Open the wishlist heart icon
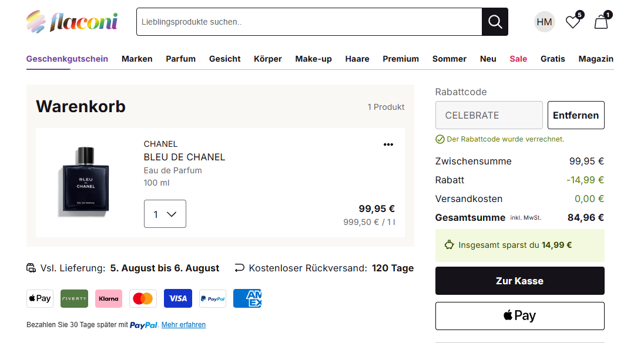Screen dimensions: 644x343 click(x=573, y=21)
